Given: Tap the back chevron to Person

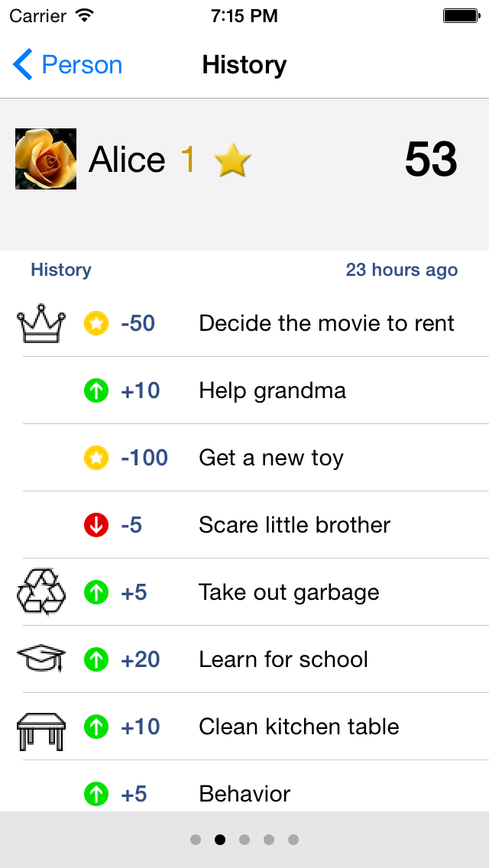Looking at the screenshot, I should 23,65.
